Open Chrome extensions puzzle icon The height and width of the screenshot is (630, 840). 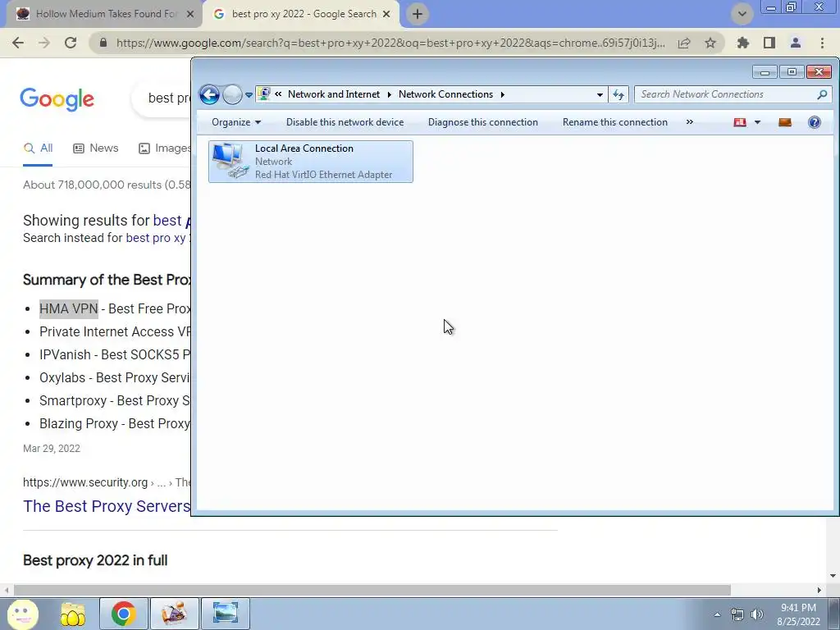tap(743, 43)
